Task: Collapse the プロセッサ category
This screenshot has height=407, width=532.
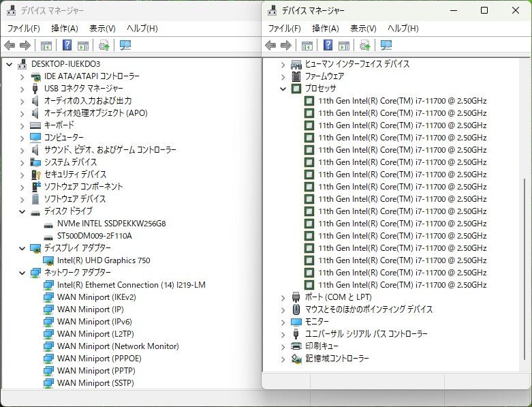Action: [283, 89]
